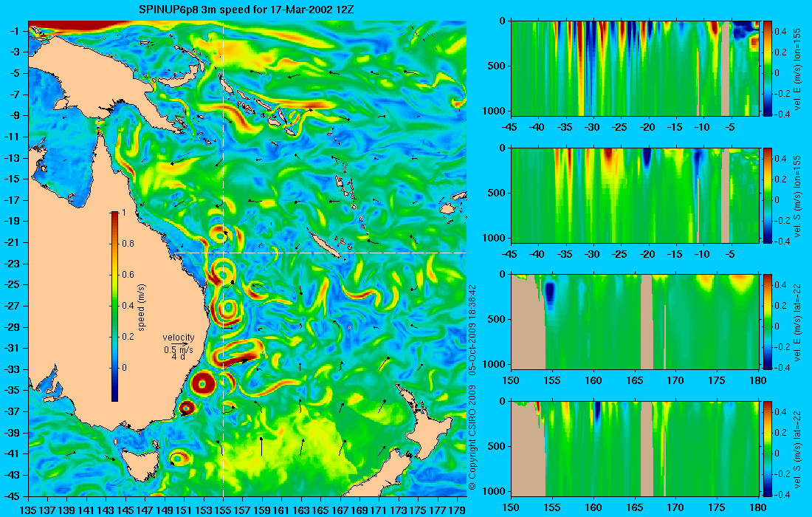
Task: Click longitude tick "179" on main map axis
Action: click(457, 510)
